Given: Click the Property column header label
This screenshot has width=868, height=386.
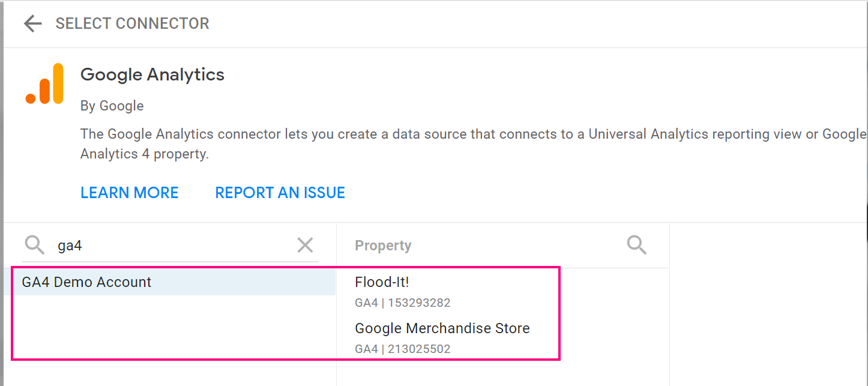Looking at the screenshot, I should click(x=383, y=246).
